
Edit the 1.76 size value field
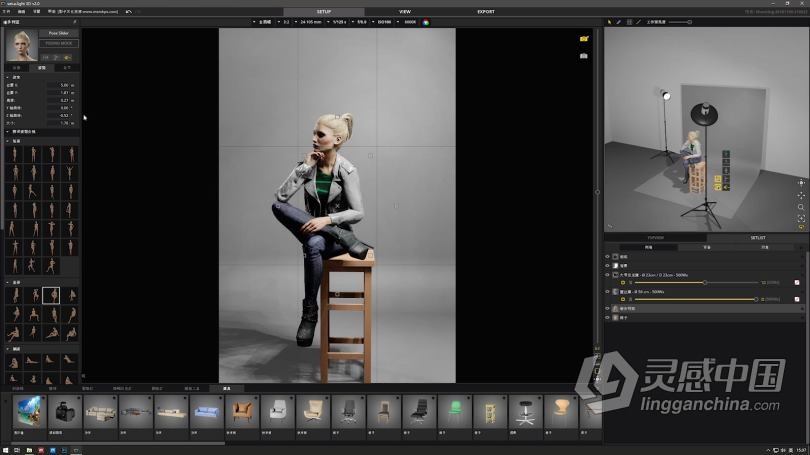tap(60, 123)
